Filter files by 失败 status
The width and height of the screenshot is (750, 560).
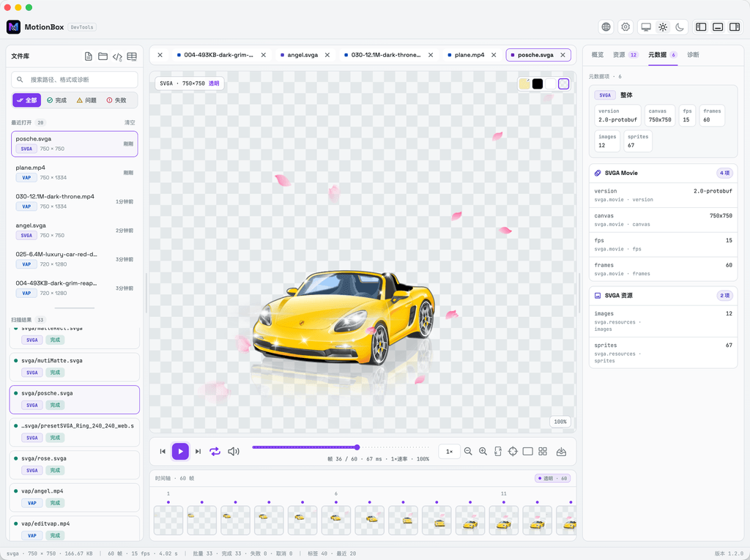[116, 100]
